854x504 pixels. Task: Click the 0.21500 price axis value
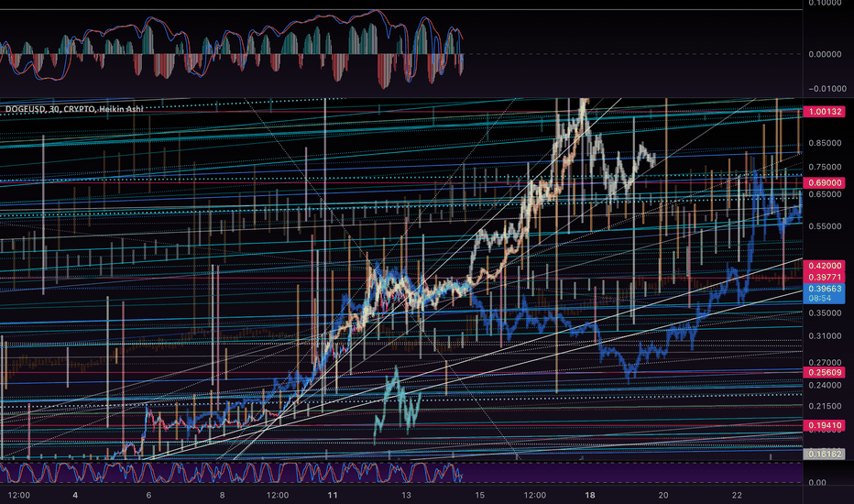point(825,407)
